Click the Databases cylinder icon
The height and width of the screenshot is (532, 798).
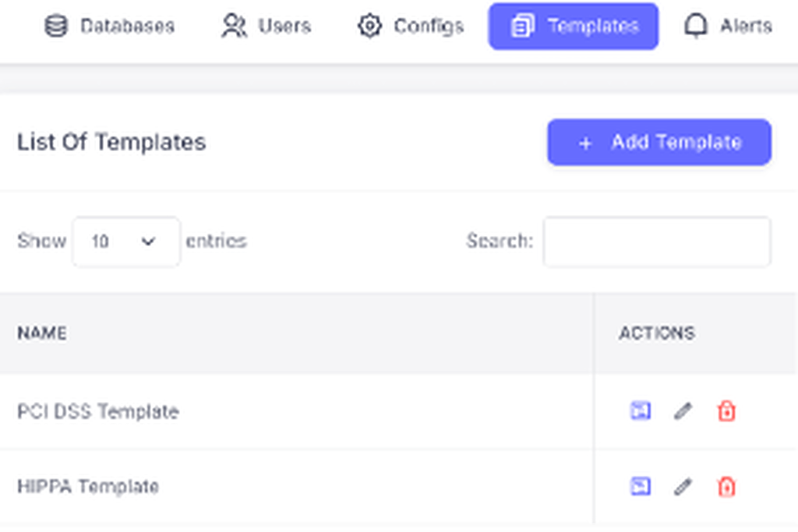click(x=56, y=26)
